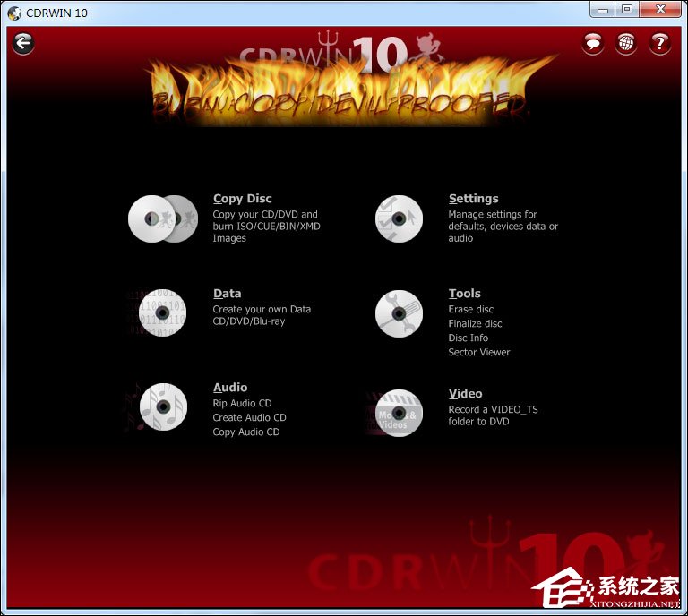The image size is (688, 616).
Task: Open the help question mark icon
Action: 660,43
